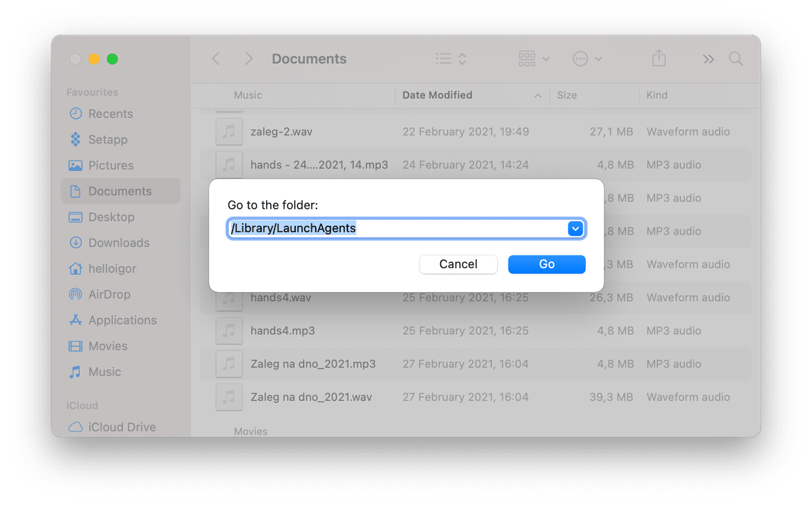Open Pictures in the sidebar
Viewport: 812px width, 505px height.
pos(121,165)
